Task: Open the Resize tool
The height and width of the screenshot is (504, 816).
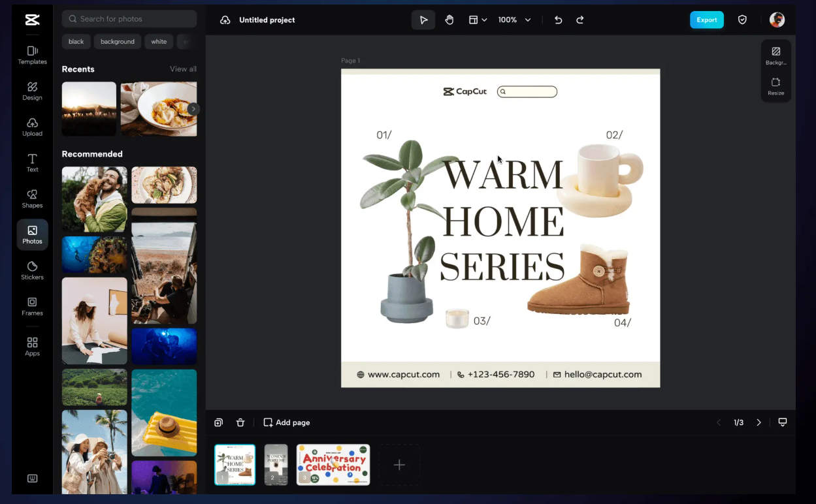Action: point(775,86)
